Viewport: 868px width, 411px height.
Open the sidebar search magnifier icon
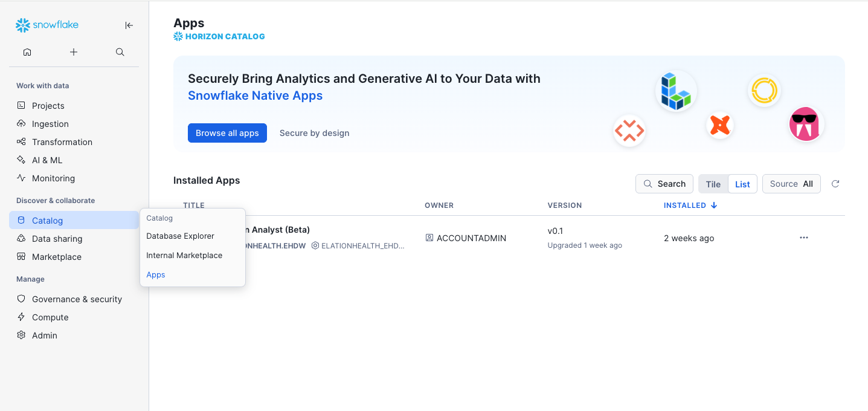click(120, 52)
